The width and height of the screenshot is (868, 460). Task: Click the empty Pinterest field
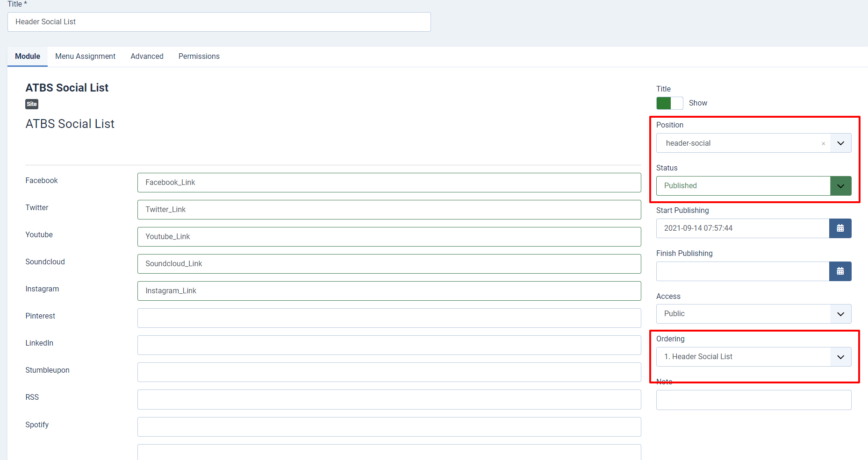[389, 318]
